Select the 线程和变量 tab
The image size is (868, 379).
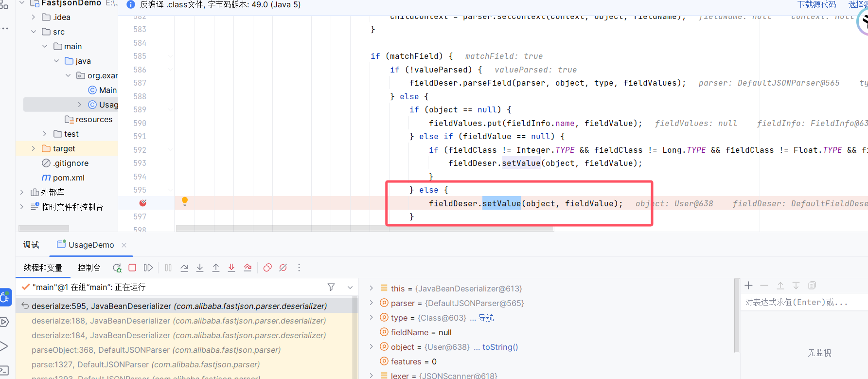pos(43,268)
